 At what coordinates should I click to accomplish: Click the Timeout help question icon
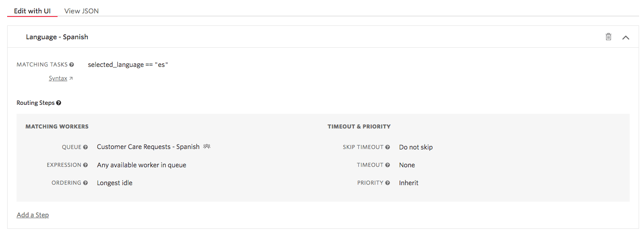pyautogui.click(x=388, y=165)
